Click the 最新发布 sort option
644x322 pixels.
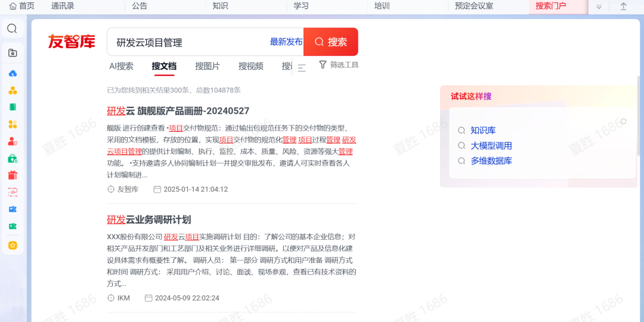click(x=286, y=42)
